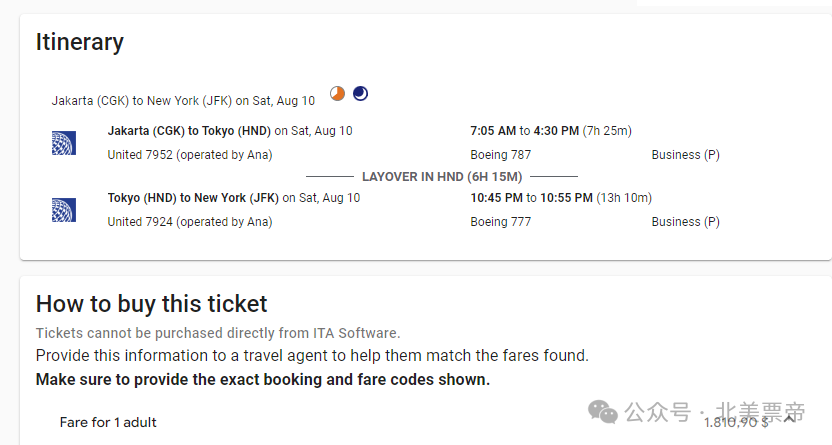
Task: Select the Fare for 1 adult row label
Action: (108, 422)
